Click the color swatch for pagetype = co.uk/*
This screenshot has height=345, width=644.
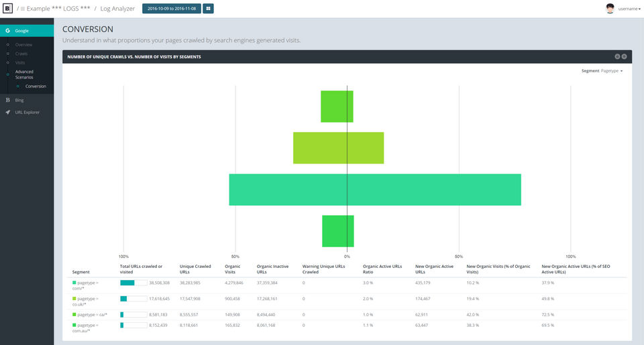74,299
